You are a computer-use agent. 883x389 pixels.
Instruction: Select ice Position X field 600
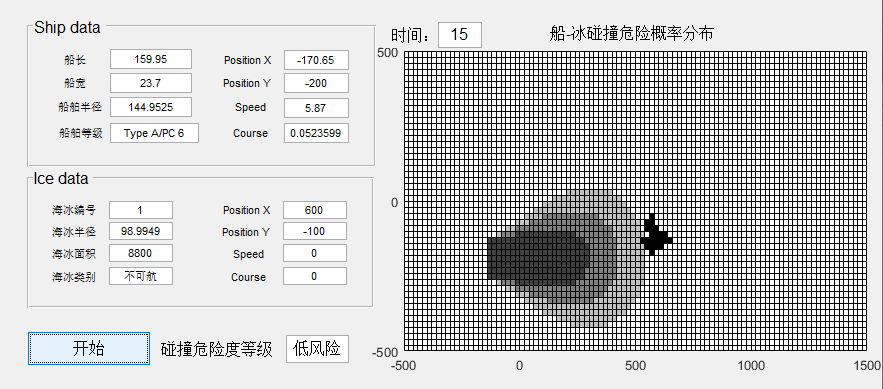[315, 210]
